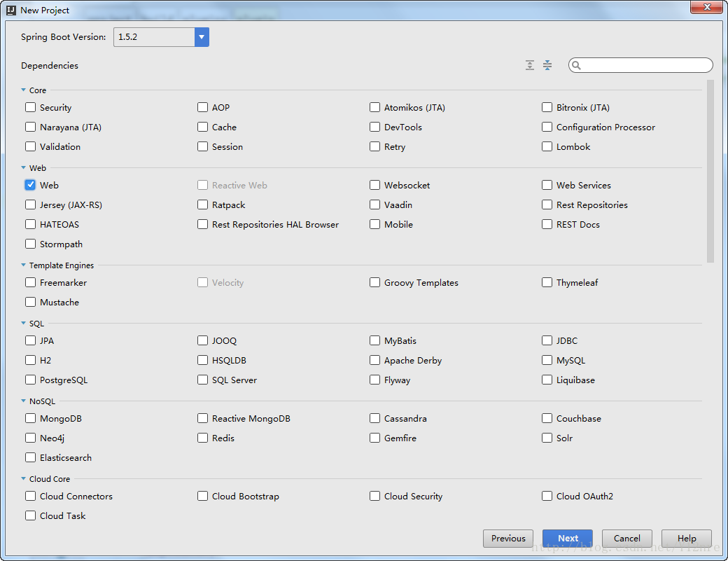The image size is (728, 561).
Task: Enable the REST Docs checkbox
Action: 547,224
